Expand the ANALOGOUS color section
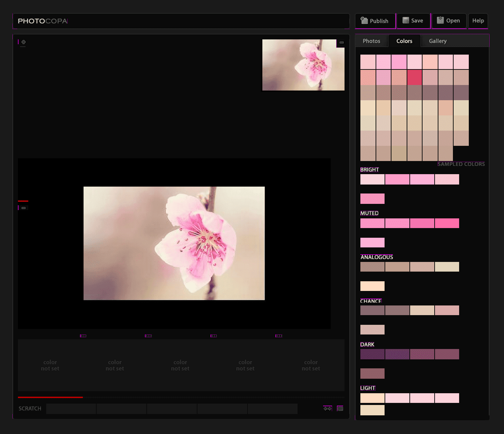This screenshot has width=504, height=434. [x=376, y=257]
